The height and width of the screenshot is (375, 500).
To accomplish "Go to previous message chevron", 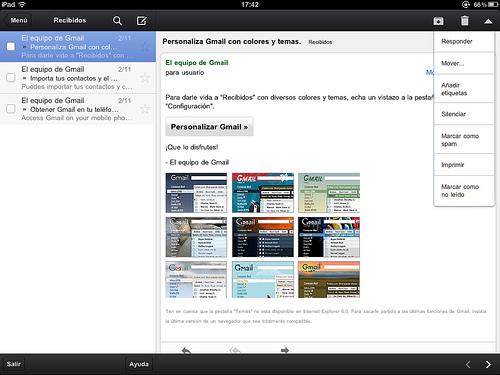I will point(468,364).
